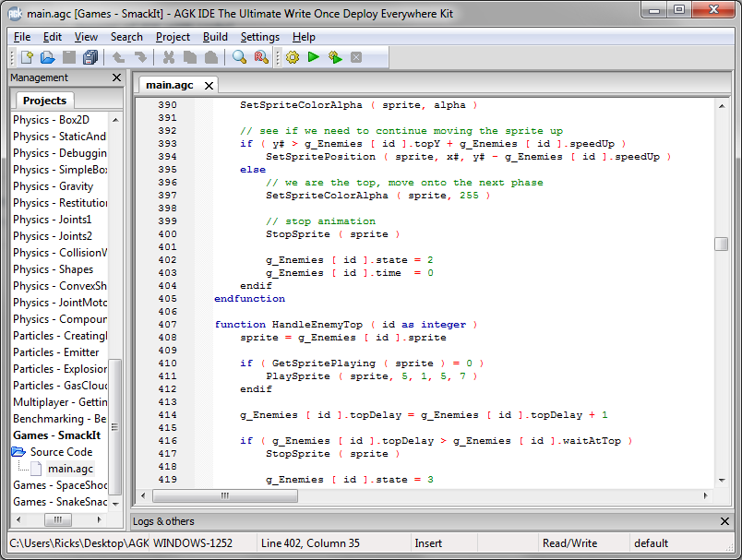
Task: Close the main.agc editor tab
Action: click(x=209, y=86)
